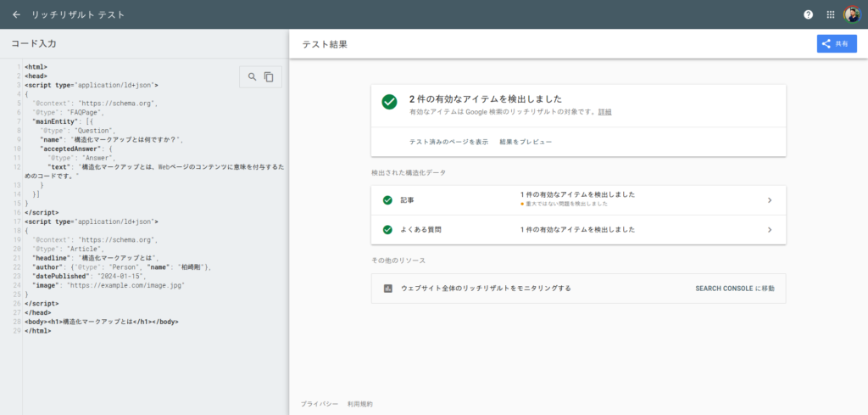Click the bar chart monitoring icon
The height and width of the screenshot is (415, 868).
click(x=388, y=288)
